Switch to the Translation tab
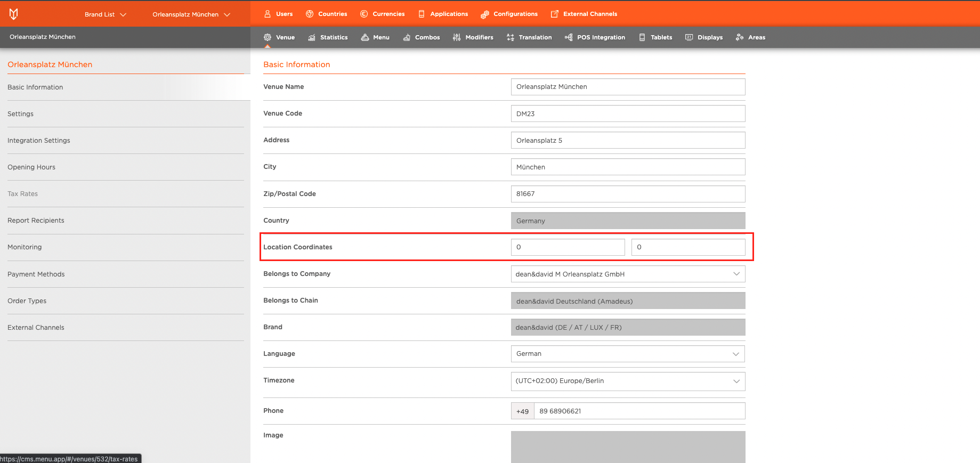The height and width of the screenshot is (463, 980). pyautogui.click(x=529, y=37)
